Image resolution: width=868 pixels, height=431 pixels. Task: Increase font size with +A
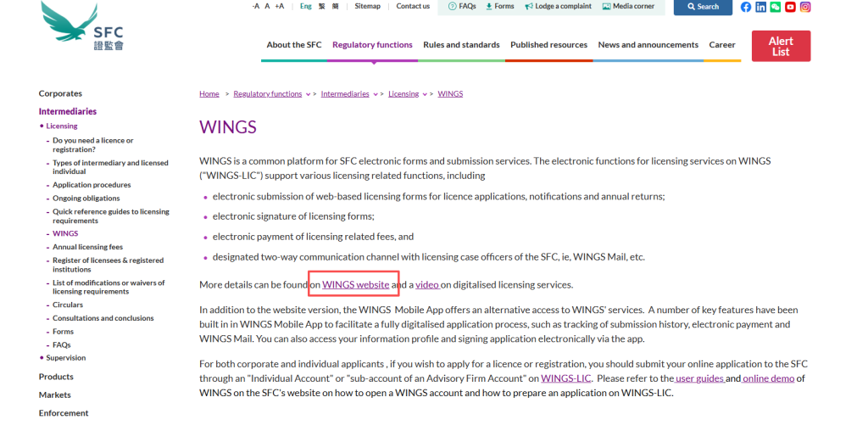[x=279, y=6]
